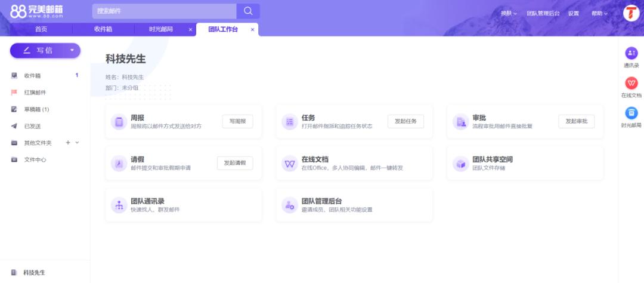Open 通讯录 icon in right sidebar
644x283 pixels.
[x=631, y=53]
